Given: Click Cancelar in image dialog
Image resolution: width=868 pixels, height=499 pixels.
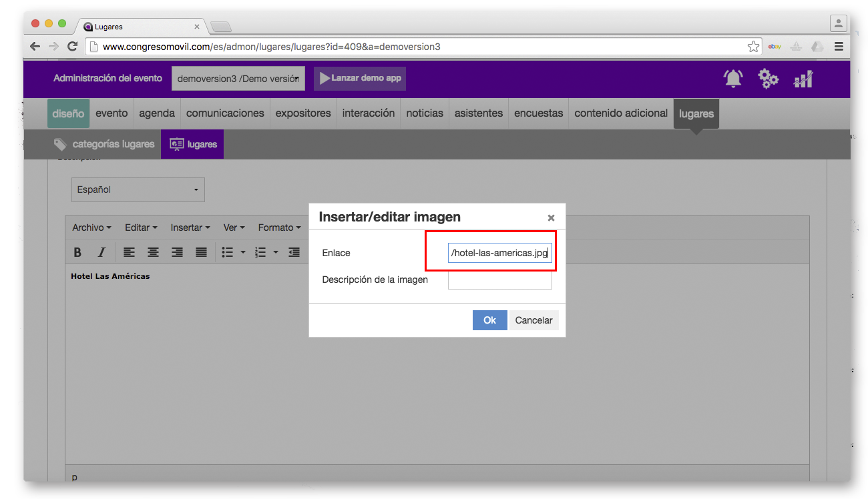Looking at the screenshot, I should pyautogui.click(x=534, y=320).
